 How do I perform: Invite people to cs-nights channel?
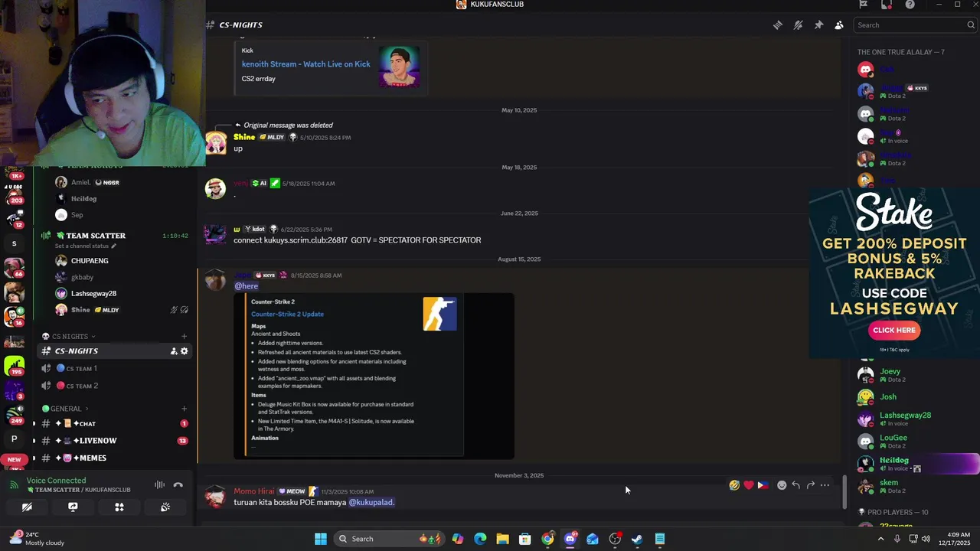point(174,351)
